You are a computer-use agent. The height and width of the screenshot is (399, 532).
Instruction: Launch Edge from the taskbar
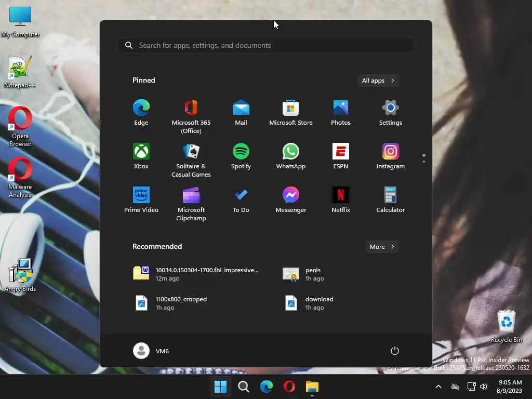267,387
